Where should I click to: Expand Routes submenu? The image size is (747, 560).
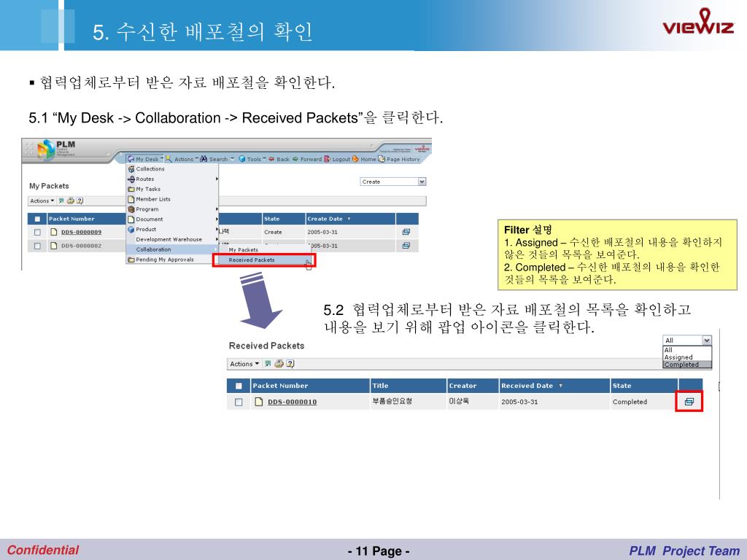pyautogui.click(x=172, y=179)
